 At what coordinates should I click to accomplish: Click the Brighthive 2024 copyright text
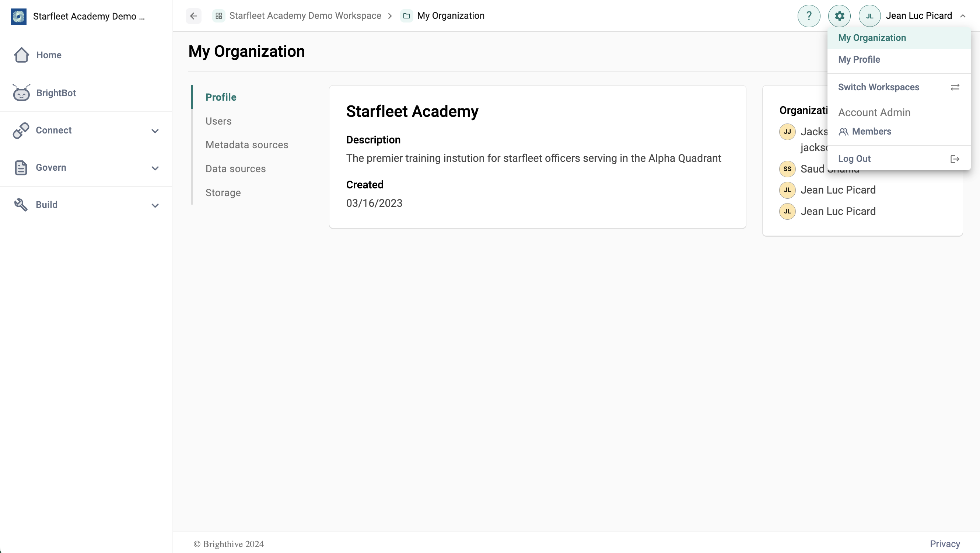point(229,544)
